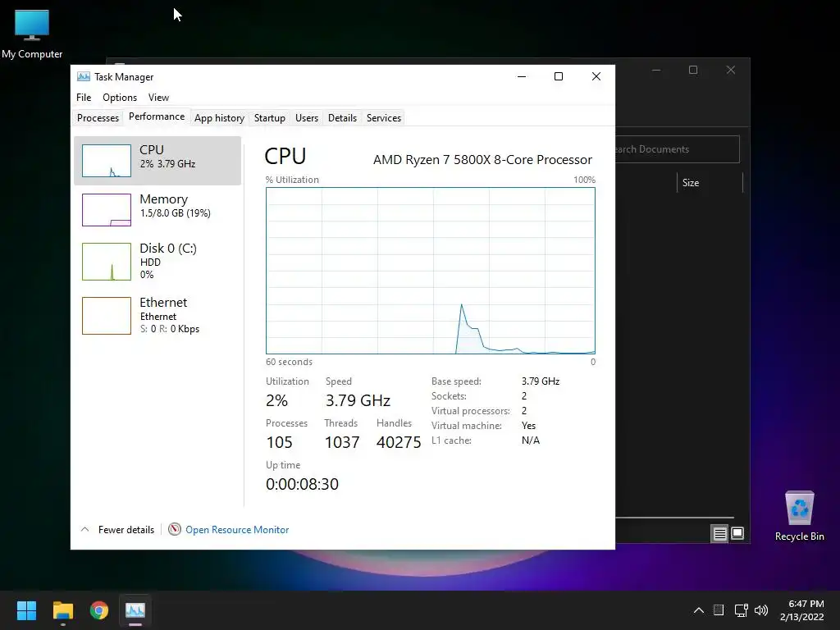Click the L1 cache N/A value

(531, 441)
